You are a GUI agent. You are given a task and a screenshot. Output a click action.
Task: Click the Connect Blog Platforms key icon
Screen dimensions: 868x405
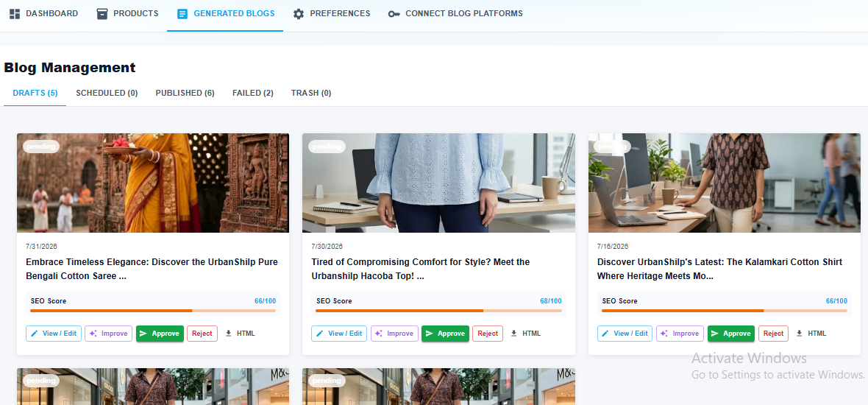pyautogui.click(x=394, y=14)
